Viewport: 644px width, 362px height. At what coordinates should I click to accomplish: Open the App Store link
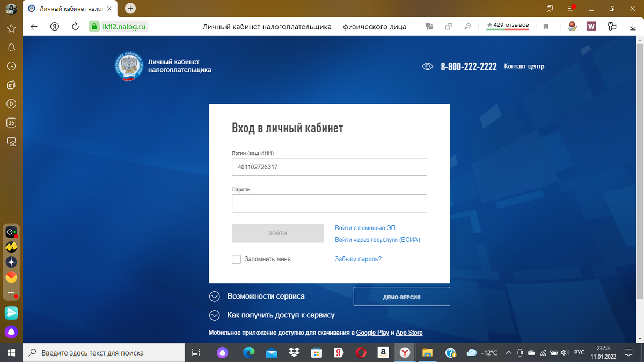pyautogui.click(x=409, y=333)
